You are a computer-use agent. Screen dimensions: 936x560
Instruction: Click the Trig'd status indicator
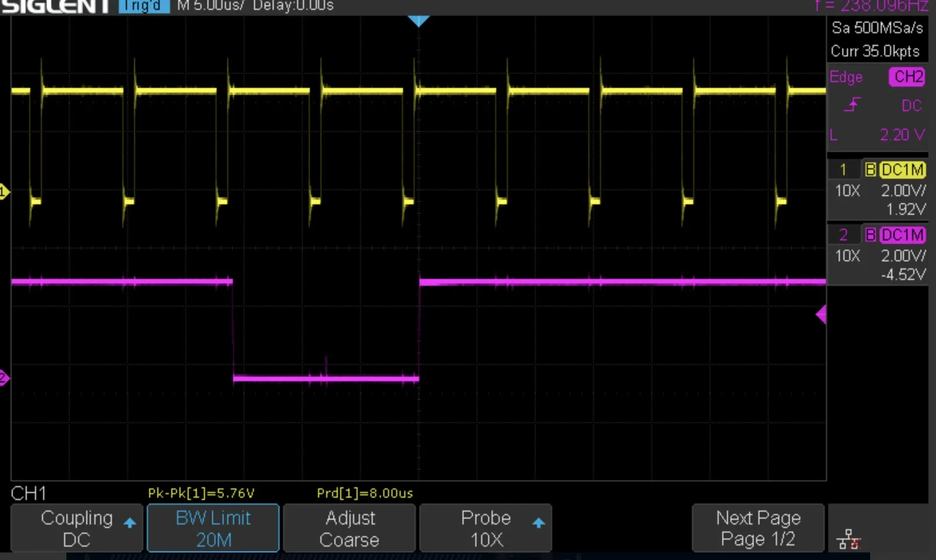coord(143,6)
